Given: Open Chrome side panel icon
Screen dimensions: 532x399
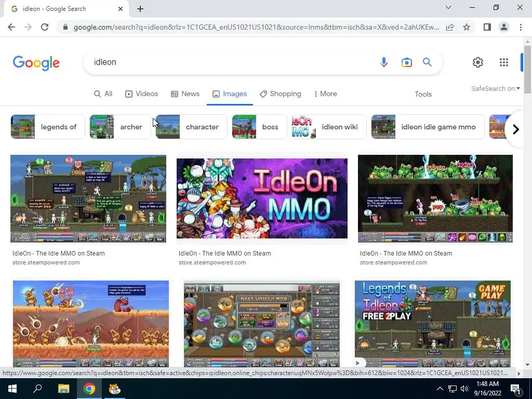Looking at the screenshot, I should [487, 27].
